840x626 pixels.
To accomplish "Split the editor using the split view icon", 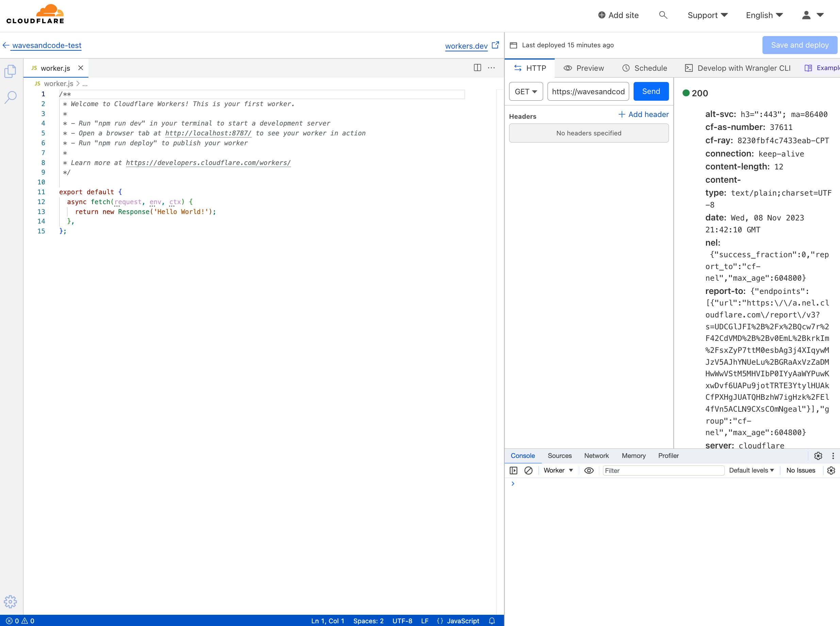I will [477, 68].
